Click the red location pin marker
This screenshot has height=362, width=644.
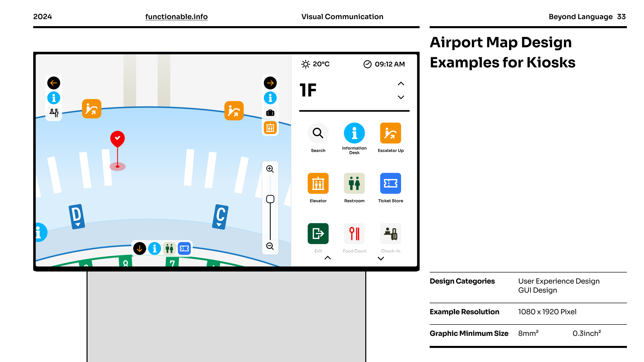[x=117, y=138]
